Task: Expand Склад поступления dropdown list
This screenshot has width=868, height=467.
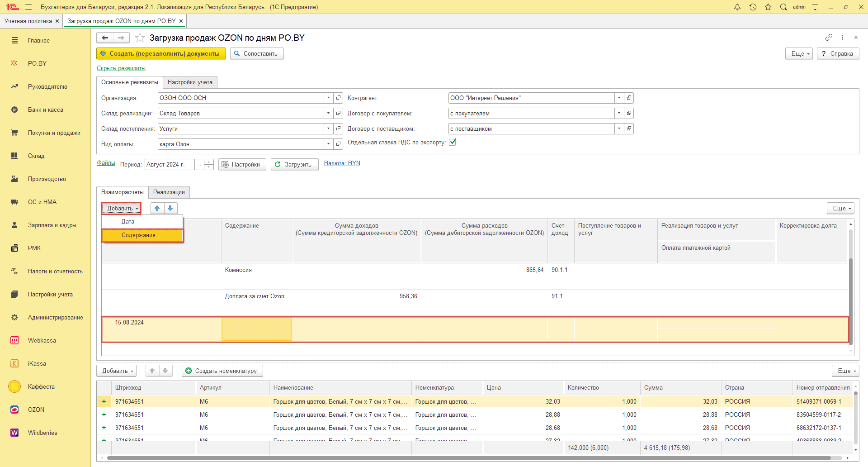Action: 329,129
